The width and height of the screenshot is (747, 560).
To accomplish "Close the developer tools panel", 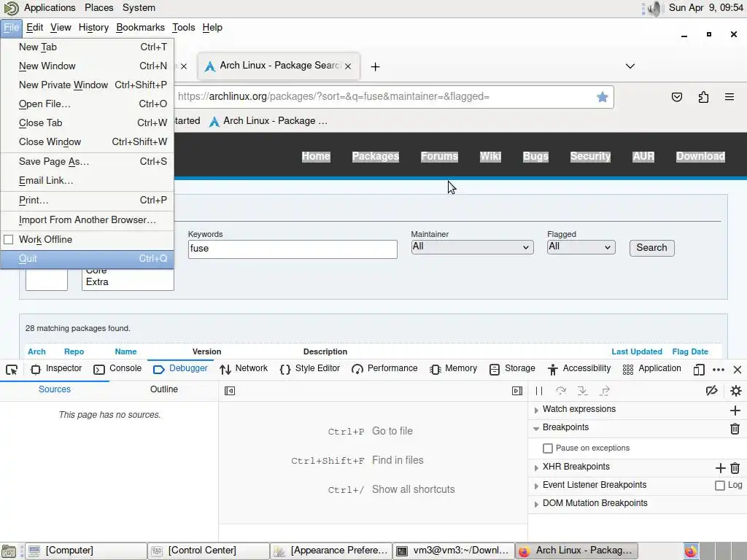I will click(738, 370).
